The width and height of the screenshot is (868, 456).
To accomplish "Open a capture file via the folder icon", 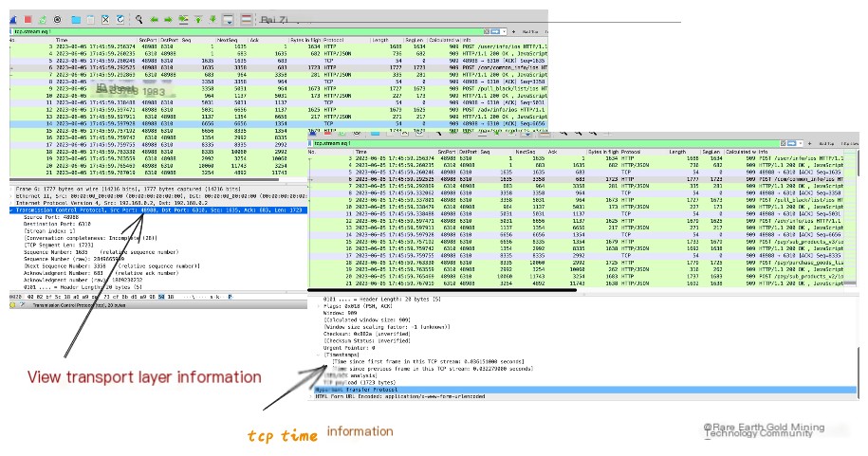I will 77,19.
